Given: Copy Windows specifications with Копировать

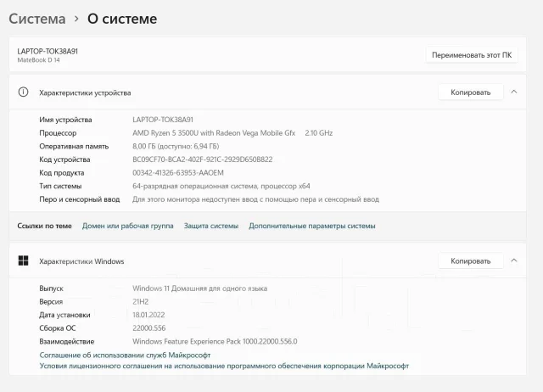Looking at the screenshot, I should pos(471,260).
